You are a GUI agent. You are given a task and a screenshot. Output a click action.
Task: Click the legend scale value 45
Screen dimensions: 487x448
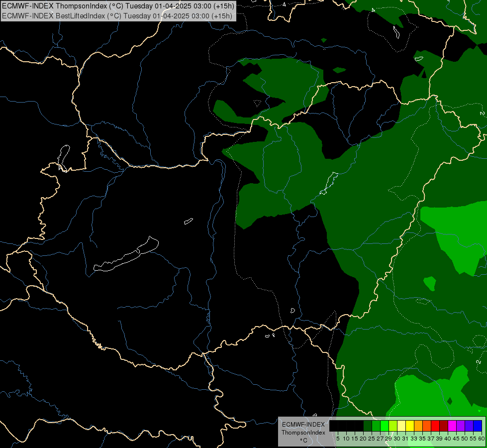[456, 439]
